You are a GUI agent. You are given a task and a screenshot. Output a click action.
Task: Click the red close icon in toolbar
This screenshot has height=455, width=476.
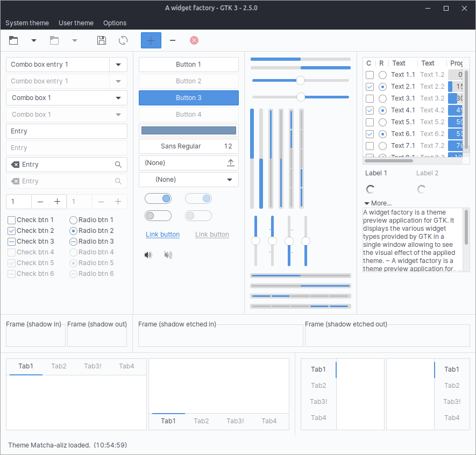tap(194, 40)
